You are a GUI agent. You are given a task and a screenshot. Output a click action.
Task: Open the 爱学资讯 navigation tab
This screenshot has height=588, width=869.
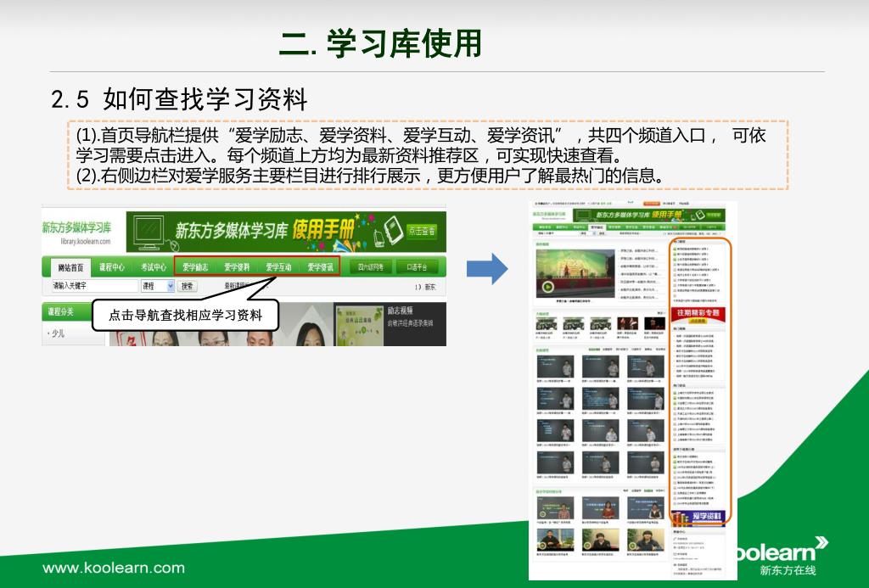pyautogui.click(x=320, y=267)
